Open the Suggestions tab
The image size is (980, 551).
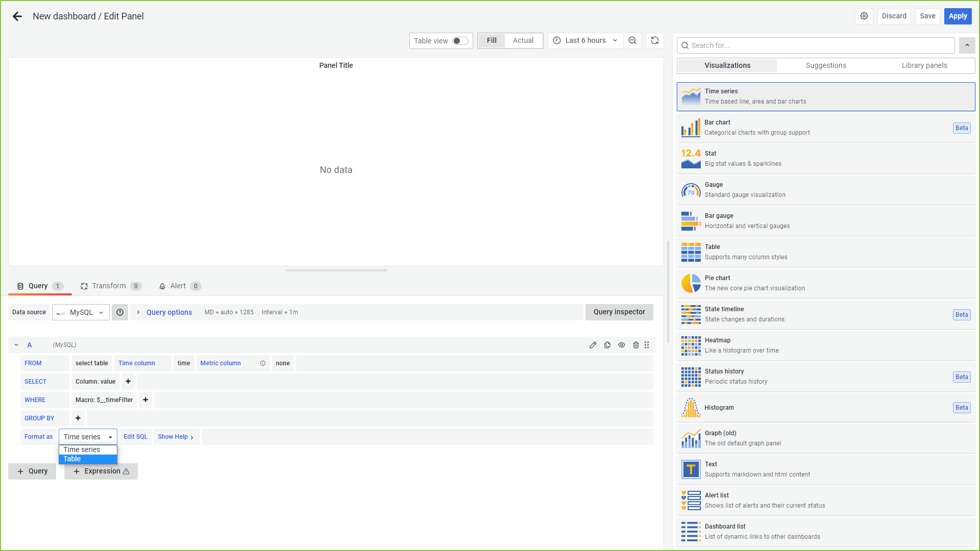(825, 66)
